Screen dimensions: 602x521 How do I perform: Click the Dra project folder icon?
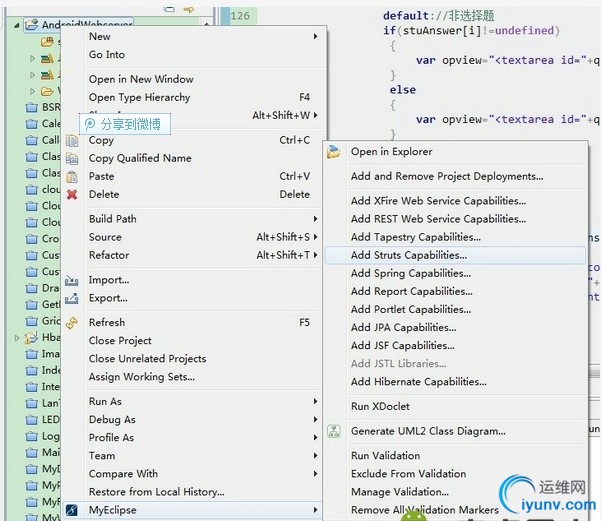31,288
